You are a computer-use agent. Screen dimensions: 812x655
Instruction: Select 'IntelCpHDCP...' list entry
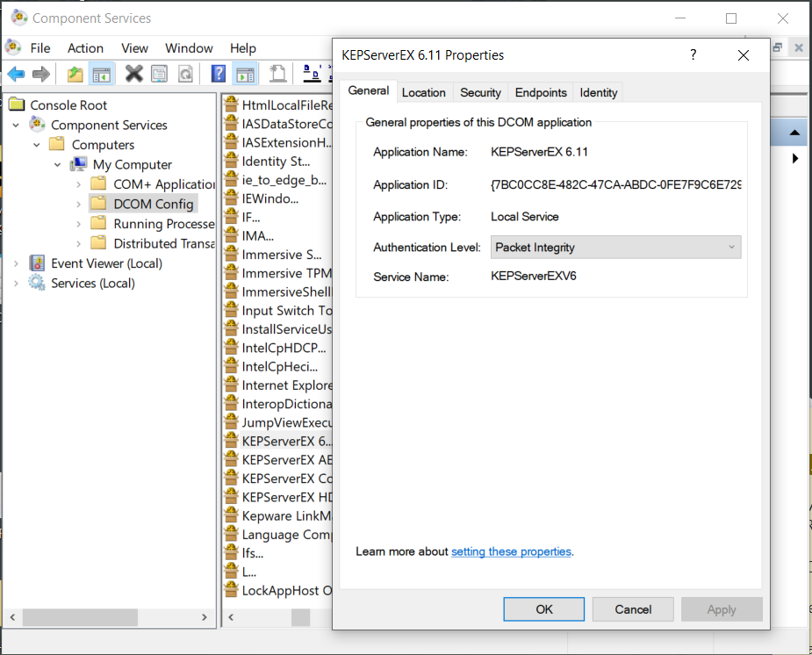pos(284,348)
